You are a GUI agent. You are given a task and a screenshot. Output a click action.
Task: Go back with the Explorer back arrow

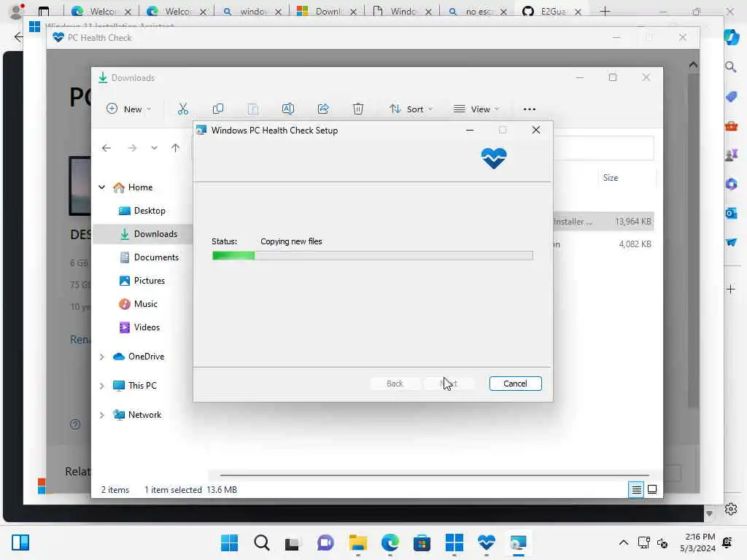click(107, 148)
